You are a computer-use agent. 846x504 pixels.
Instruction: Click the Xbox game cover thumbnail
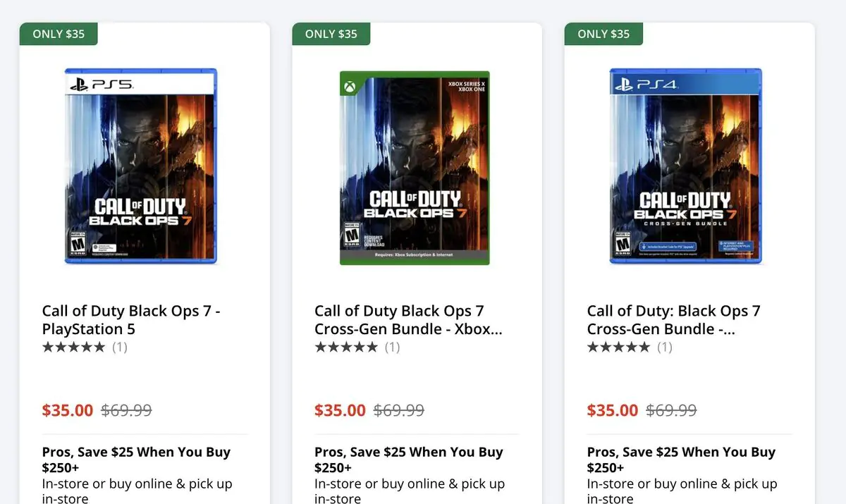[415, 166]
